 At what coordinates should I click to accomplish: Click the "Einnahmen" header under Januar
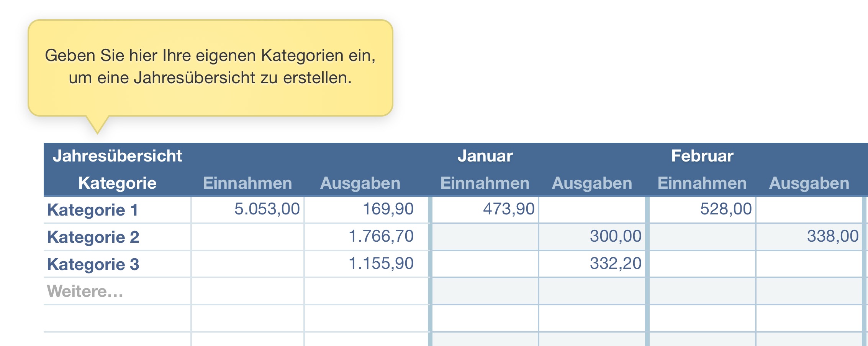click(x=485, y=183)
